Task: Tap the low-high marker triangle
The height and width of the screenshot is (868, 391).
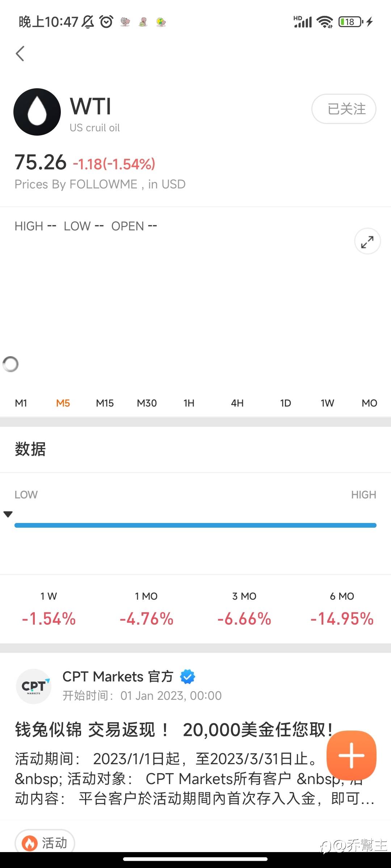Action: pyautogui.click(x=8, y=514)
